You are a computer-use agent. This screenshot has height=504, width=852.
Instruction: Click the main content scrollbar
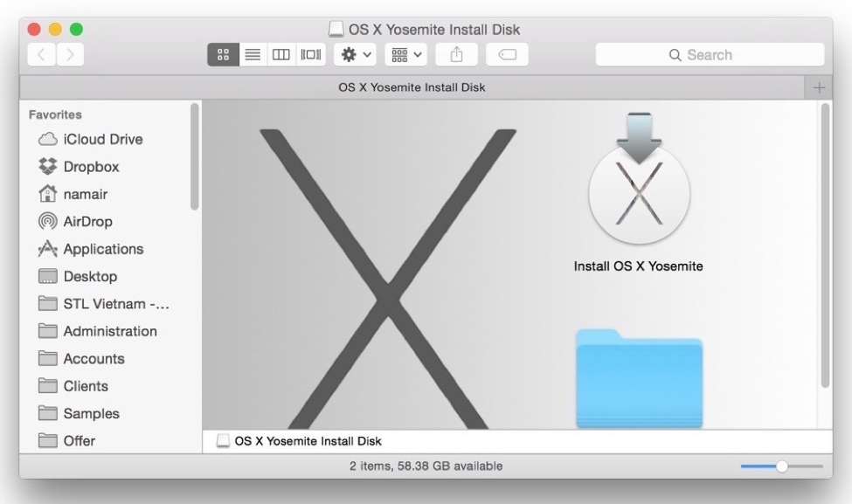tap(826, 245)
